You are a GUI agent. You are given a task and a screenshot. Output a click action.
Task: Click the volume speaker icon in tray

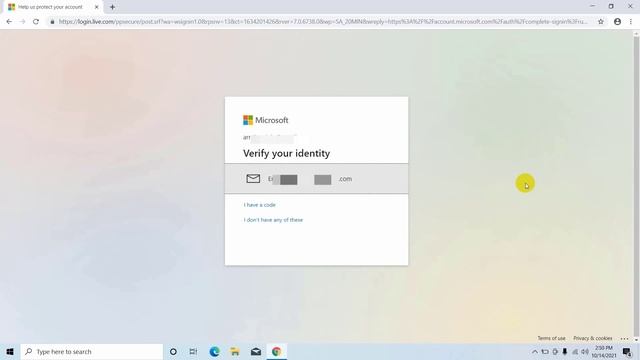pyautogui.click(x=585, y=351)
